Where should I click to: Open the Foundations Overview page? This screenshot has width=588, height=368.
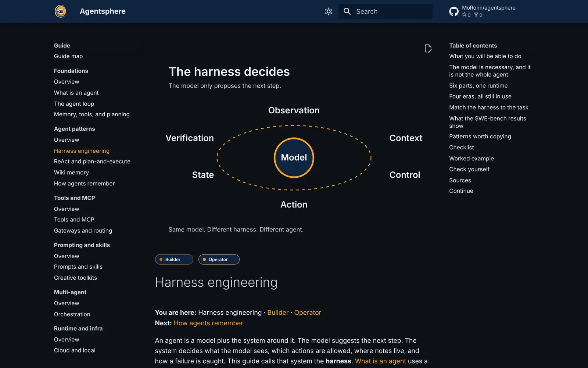tap(67, 82)
